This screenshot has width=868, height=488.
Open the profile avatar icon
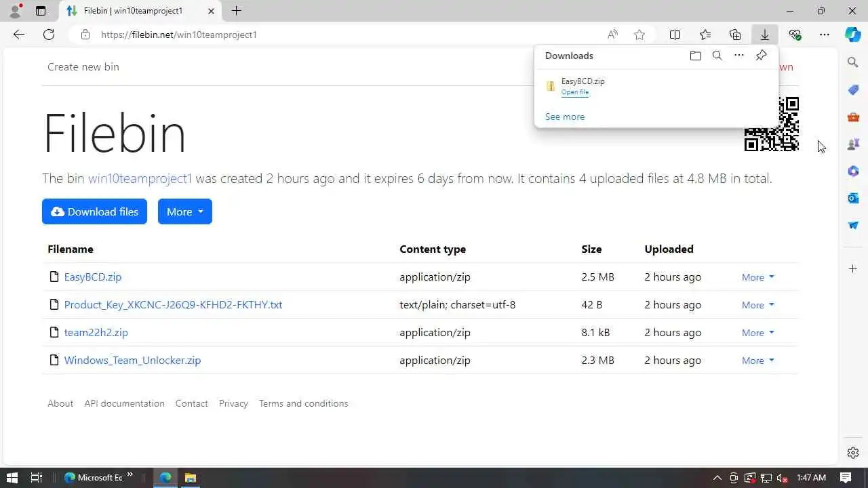click(x=15, y=11)
